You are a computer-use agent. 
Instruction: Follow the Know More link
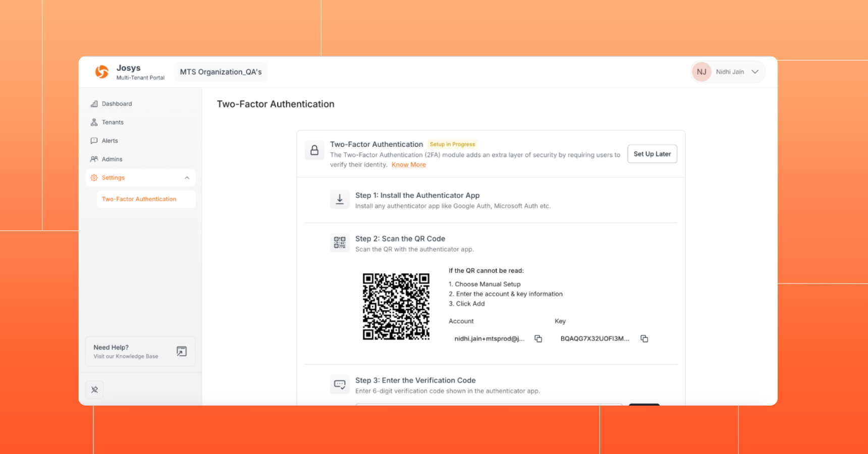coord(409,164)
